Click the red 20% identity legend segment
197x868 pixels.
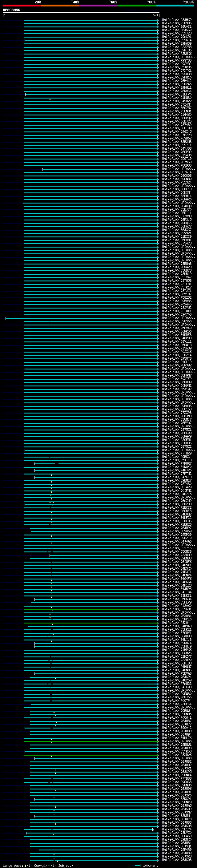tap(22, 6)
